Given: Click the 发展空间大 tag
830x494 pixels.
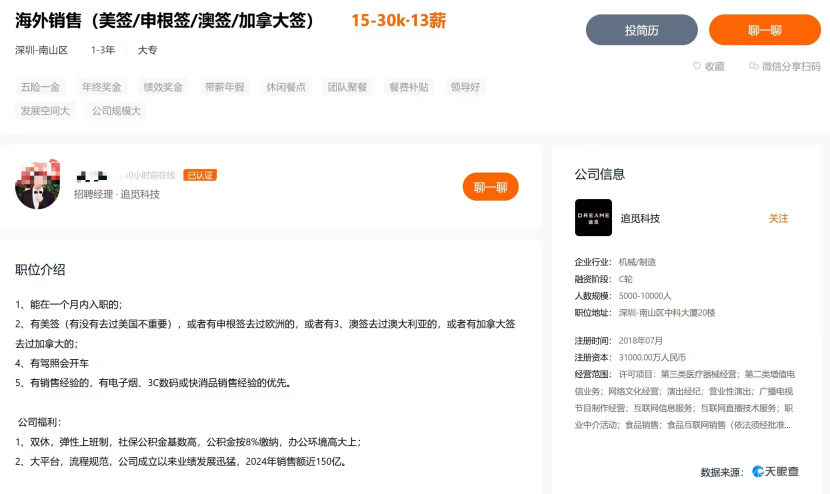Looking at the screenshot, I should click(45, 111).
